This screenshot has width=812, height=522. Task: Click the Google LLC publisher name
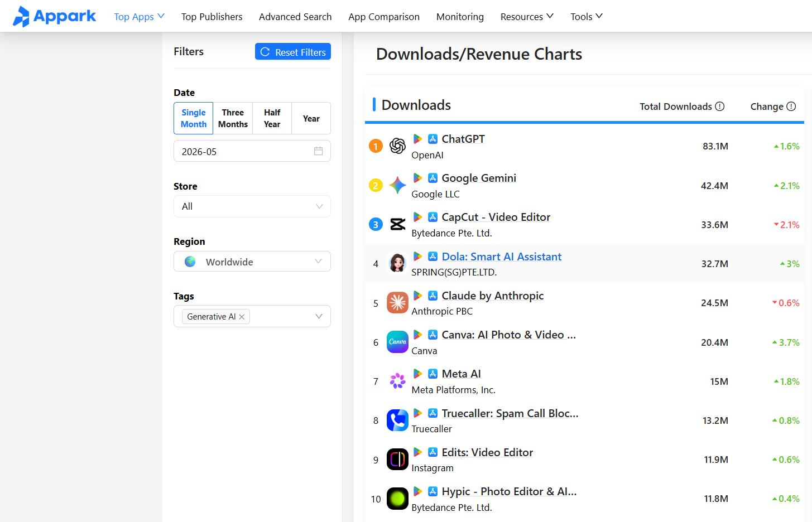point(435,194)
